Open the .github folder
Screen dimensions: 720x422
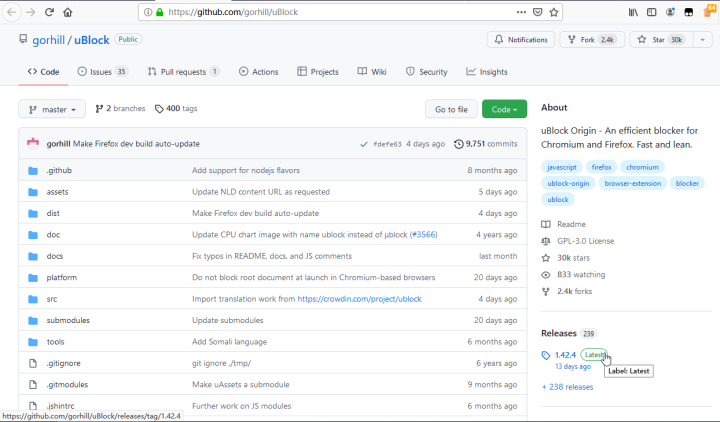pos(59,170)
